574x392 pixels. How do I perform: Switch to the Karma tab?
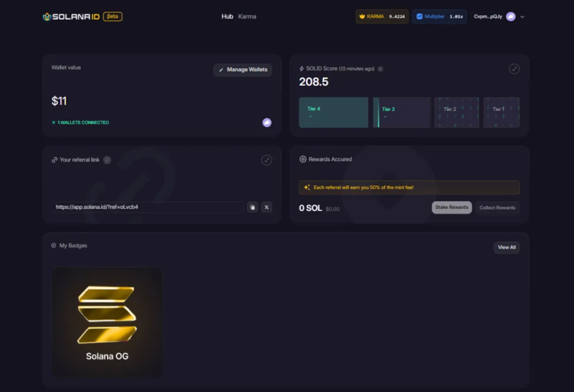tap(247, 16)
